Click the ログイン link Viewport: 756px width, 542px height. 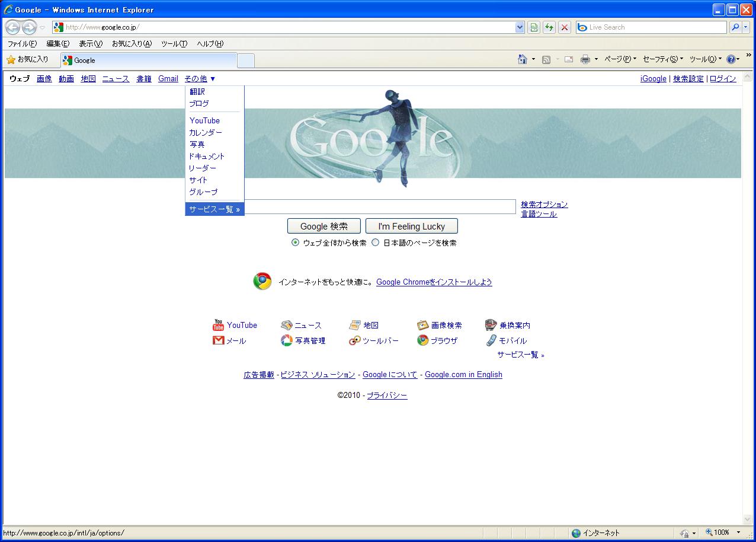point(723,78)
